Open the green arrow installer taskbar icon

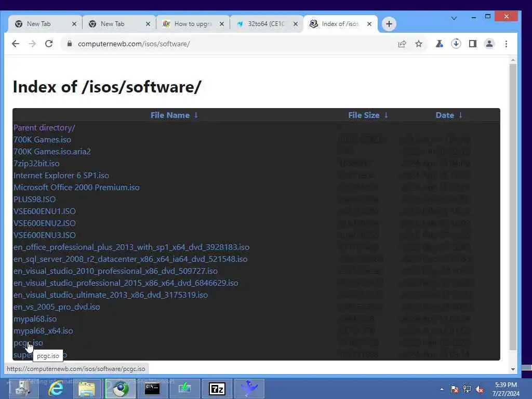pos(185,389)
